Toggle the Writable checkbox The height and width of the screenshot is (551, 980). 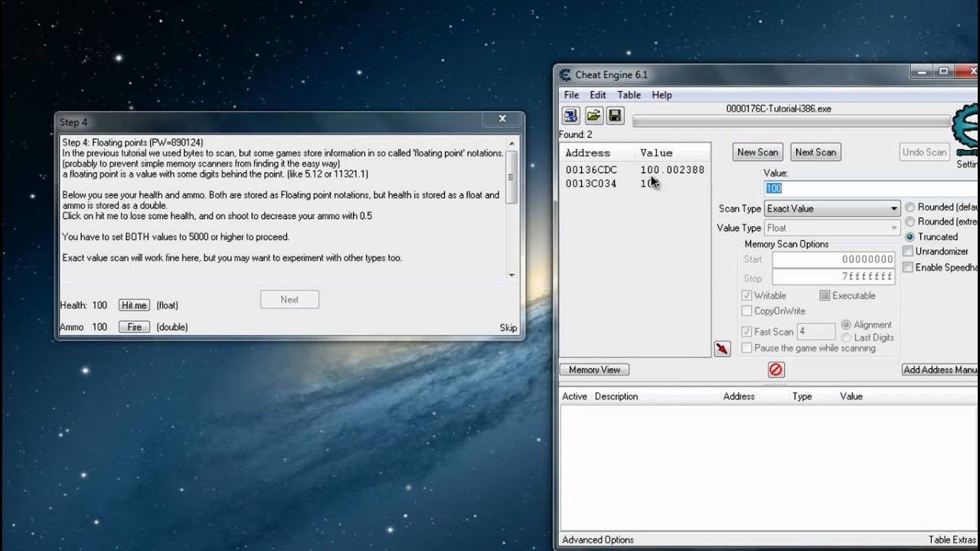coord(746,295)
